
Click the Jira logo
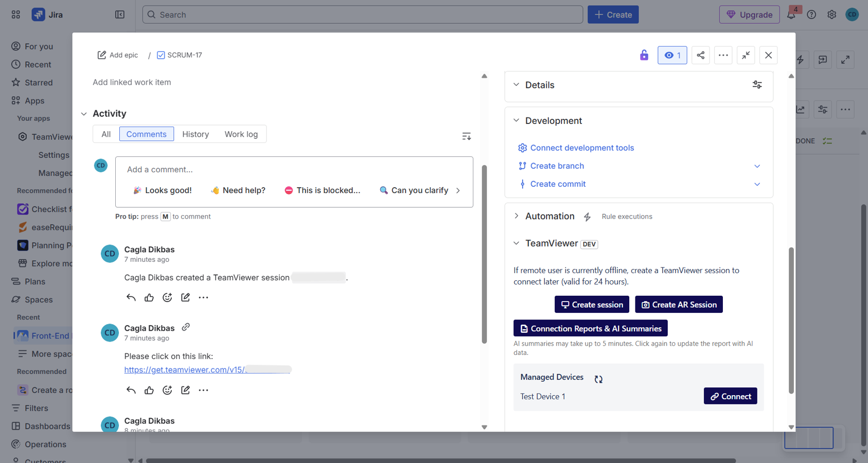point(47,14)
